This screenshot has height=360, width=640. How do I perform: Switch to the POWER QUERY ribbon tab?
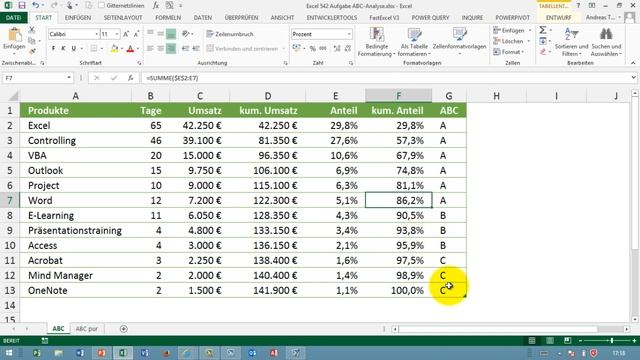coord(430,18)
